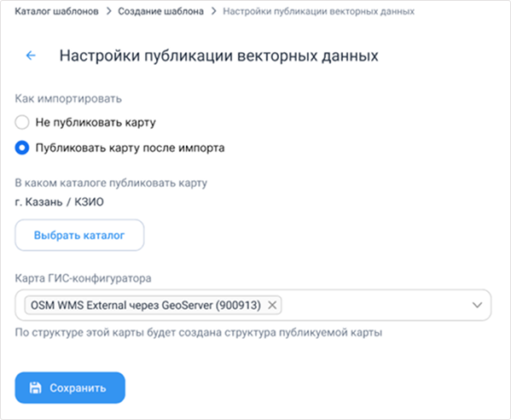This screenshot has height=420, width=511.
Task: Click second breadcrumb chevron separator
Action: [x=213, y=11]
